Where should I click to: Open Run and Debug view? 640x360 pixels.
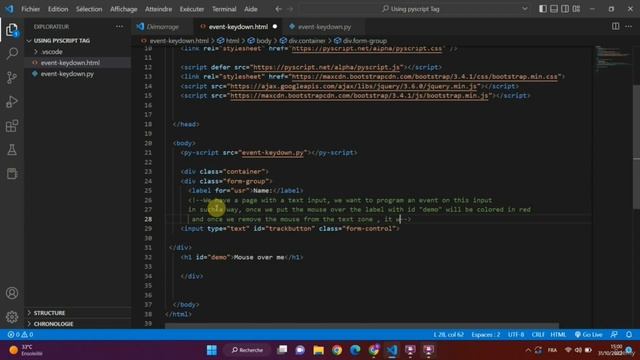click(x=12, y=102)
